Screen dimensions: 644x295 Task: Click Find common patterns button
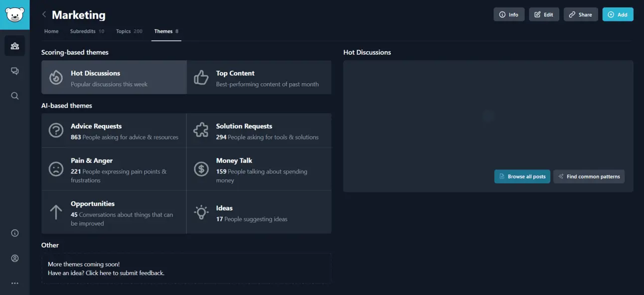coord(589,176)
